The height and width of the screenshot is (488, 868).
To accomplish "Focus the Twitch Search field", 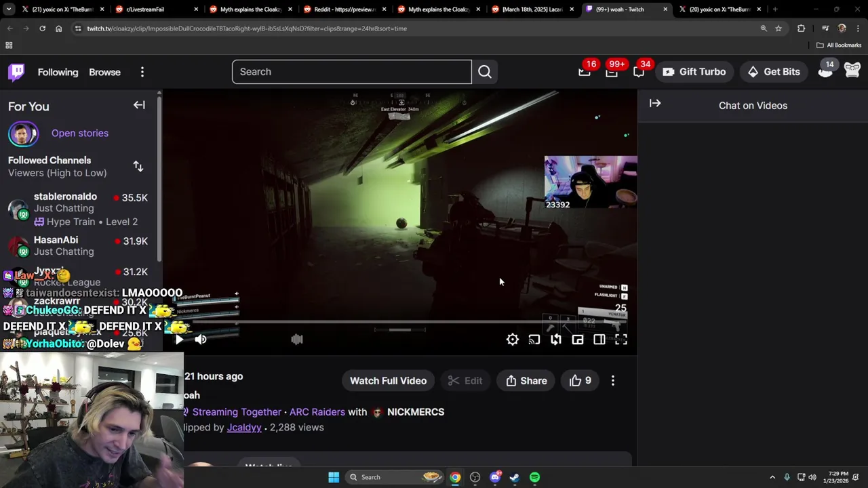I will pyautogui.click(x=351, y=72).
